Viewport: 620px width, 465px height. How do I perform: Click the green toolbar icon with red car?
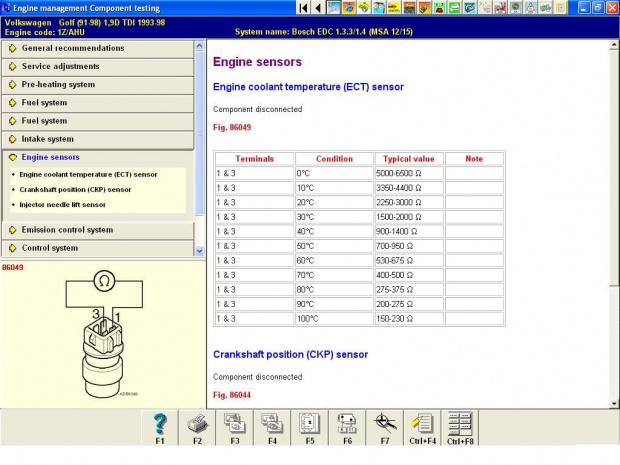pos(439,8)
